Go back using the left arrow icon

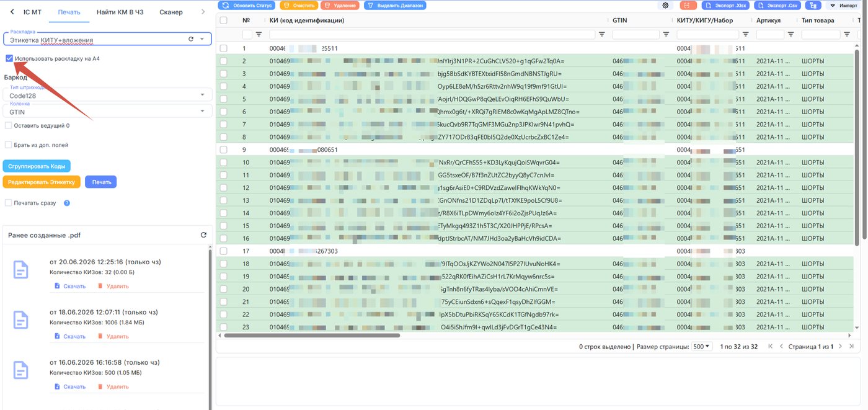pos(12,12)
